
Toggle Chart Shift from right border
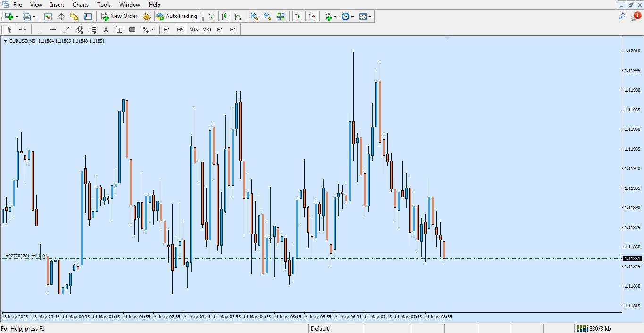click(311, 17)
